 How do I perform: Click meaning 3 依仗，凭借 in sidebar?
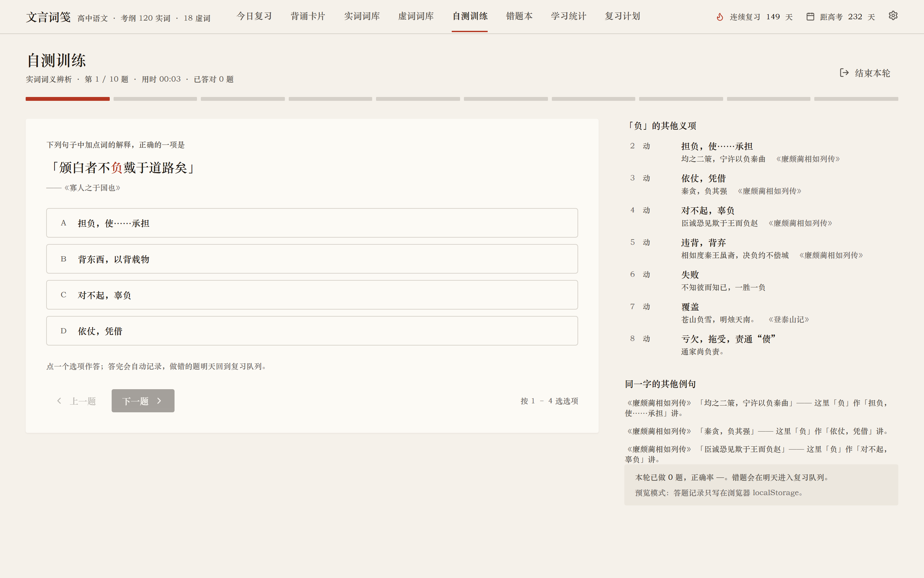click(703, 178)
